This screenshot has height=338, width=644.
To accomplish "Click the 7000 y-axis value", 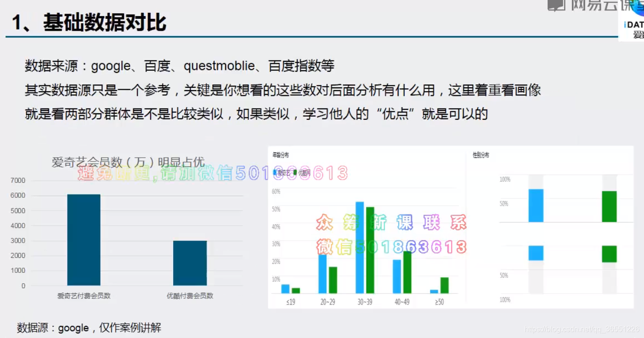I will point(17,180).
